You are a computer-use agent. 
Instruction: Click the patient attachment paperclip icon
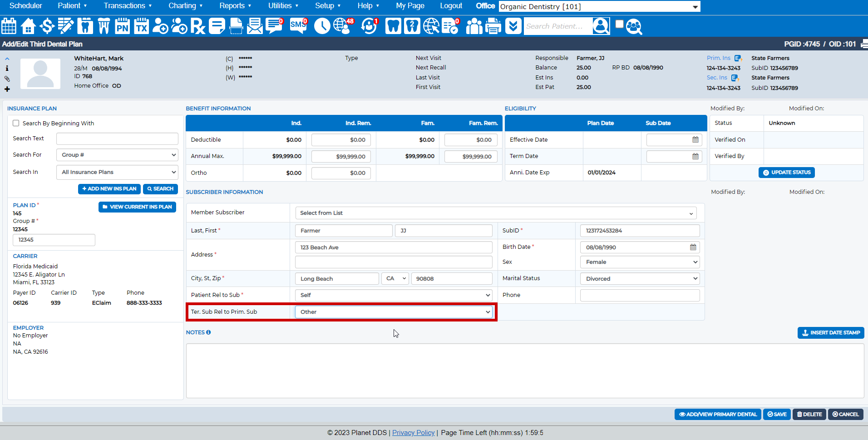[x=7, y=79]
